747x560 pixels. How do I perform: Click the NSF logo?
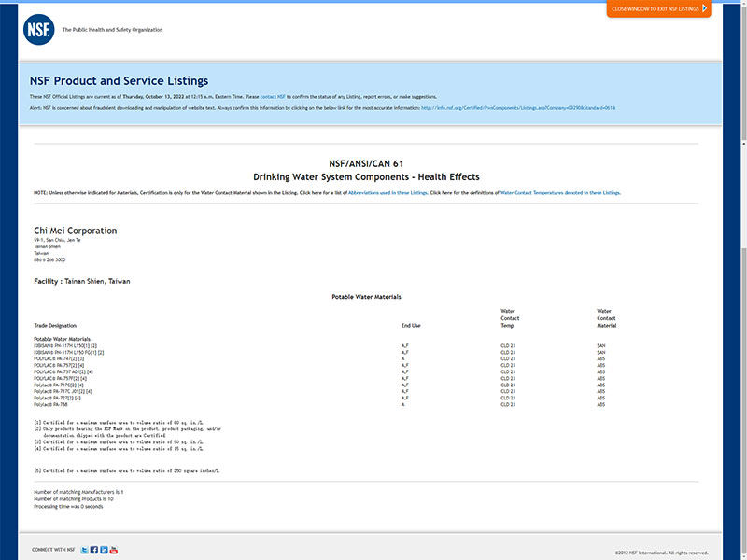pos(38,30)
